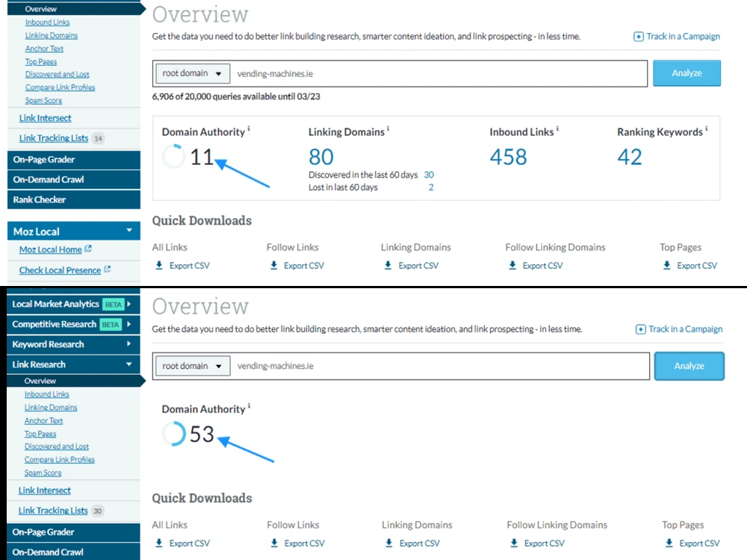Export CSV for Follow Linking Domains, top panel
747x560 pixels.
point(542,266)
